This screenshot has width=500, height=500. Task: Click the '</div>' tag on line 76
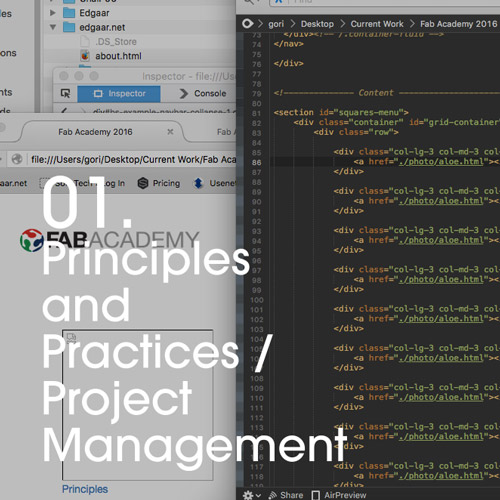pyautogui.click(x=288, y=63)
